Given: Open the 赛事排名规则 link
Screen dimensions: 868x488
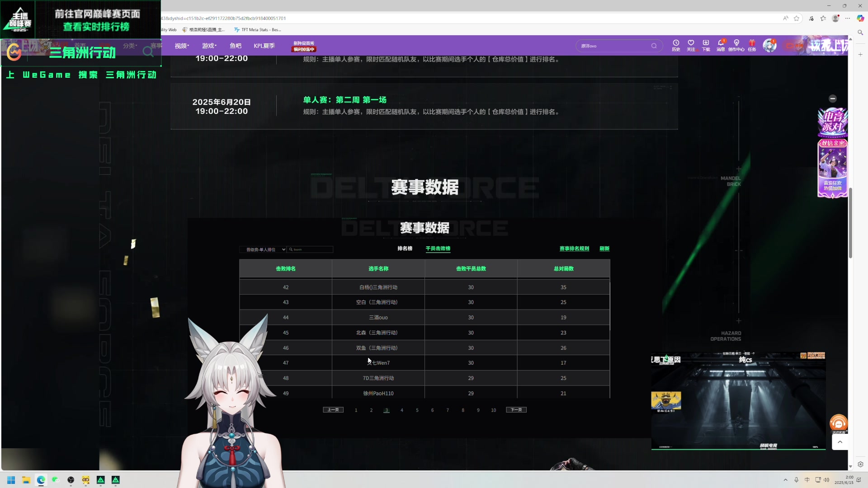Looking at the screenshot, I should click(x=574, y=249).
